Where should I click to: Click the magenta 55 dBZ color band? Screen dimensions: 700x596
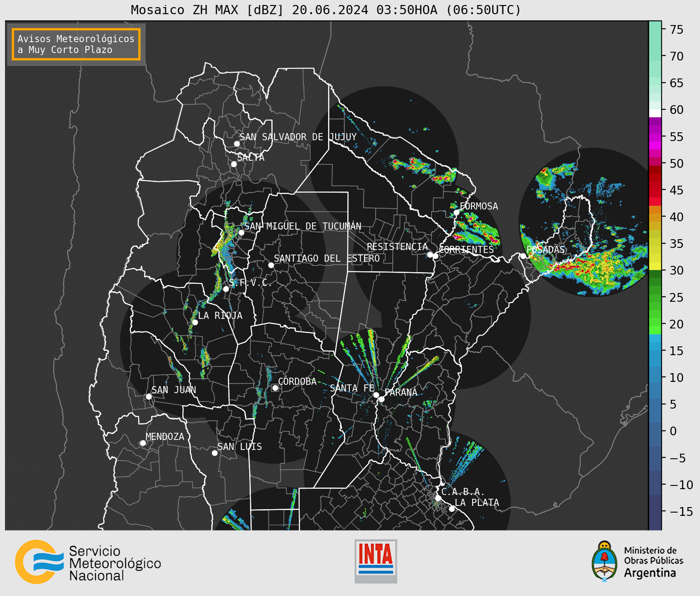point(655,137)
